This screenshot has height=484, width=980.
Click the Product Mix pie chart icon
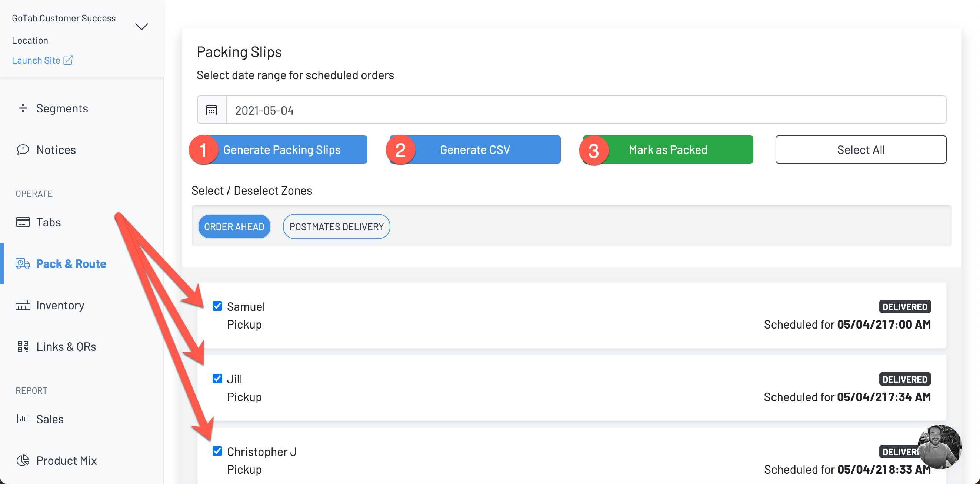pos(23,460)
